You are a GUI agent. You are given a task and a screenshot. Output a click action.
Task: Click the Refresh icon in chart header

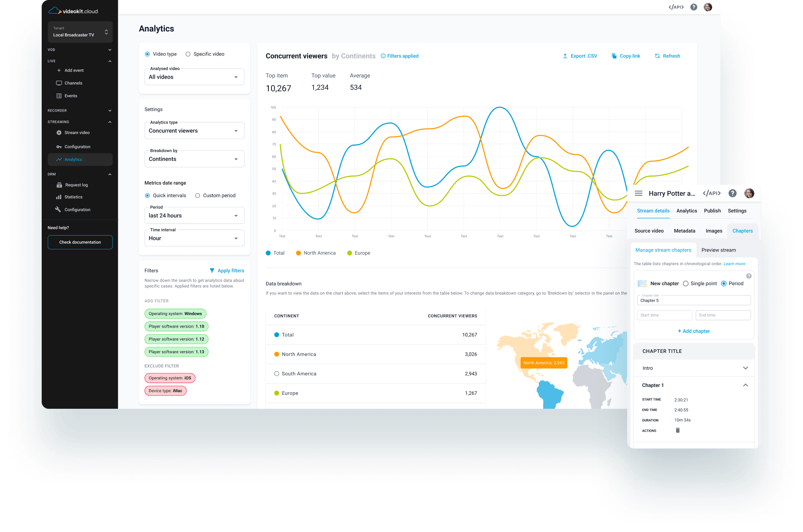pyautogui.click(x=657, y=56)
